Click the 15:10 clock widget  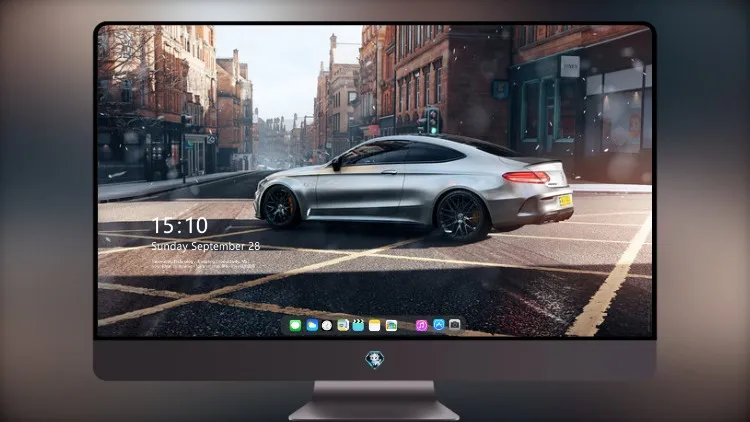click(x=180, y=225)
